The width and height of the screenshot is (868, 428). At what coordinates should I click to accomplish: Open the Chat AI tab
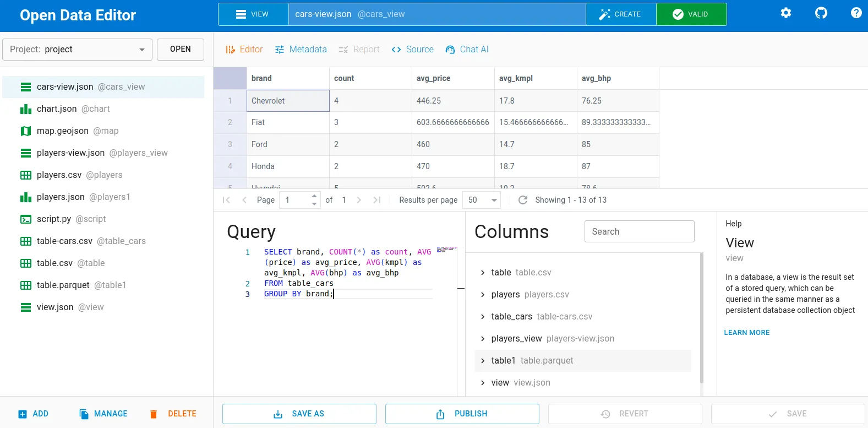pyautogui.click(x=467, y=50)
